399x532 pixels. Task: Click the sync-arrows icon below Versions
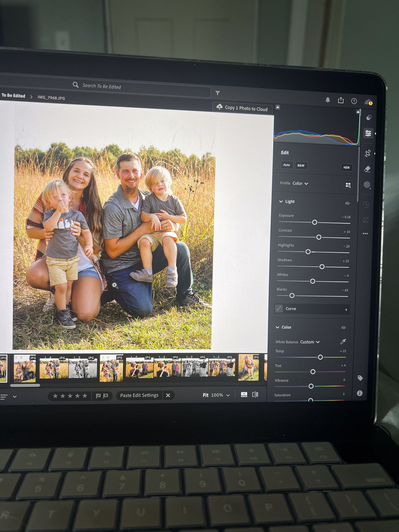tap(366, 220)
